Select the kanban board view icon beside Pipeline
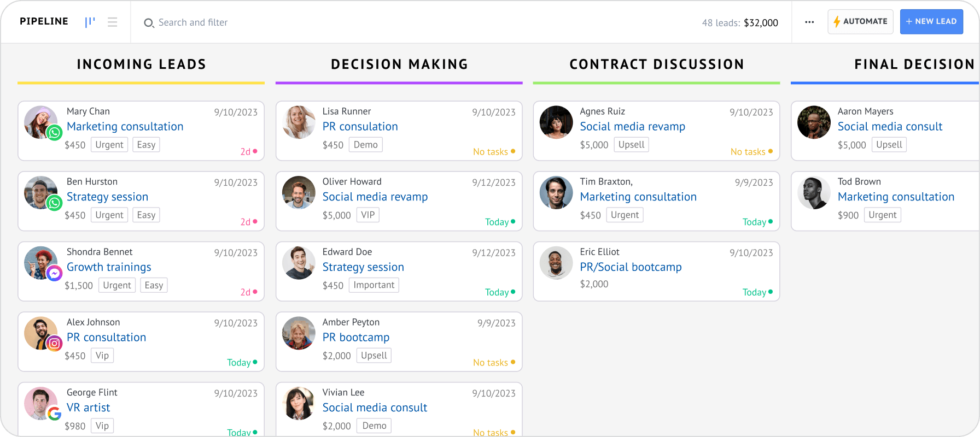This screenshot has width=980, height=437. [89, 22]
